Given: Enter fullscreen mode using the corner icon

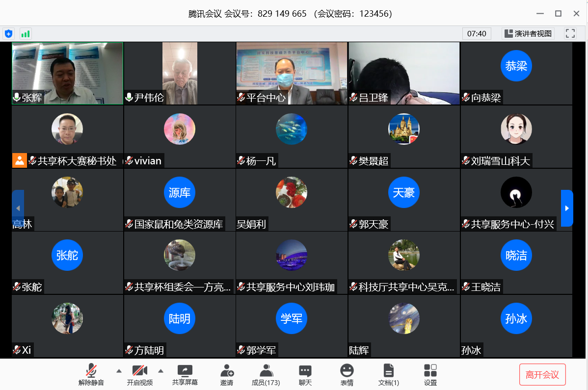Looking at the screenshot, I should click(x=570, y=33).
